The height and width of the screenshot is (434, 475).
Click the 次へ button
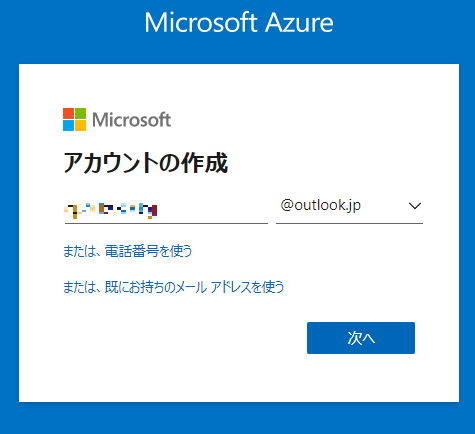[361, 338]
